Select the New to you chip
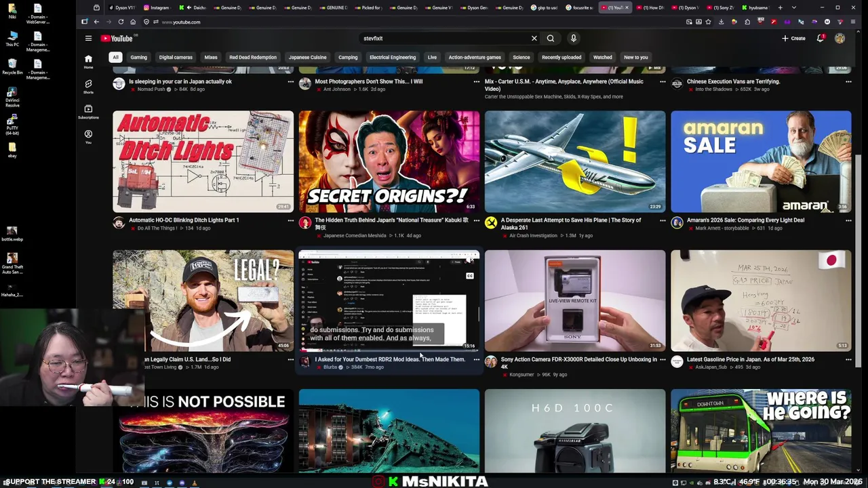The height and width of the screenshot is (488, 868). coord(635,57)
